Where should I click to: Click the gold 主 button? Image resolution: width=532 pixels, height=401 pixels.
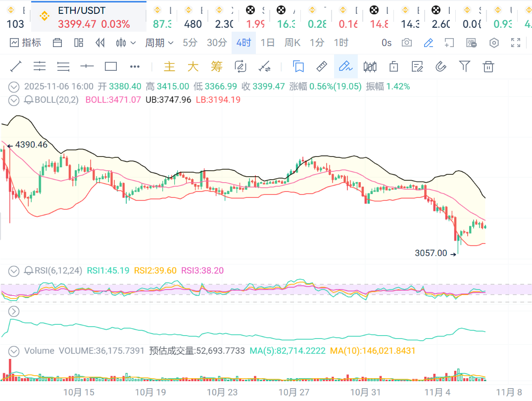coord(169,66)
